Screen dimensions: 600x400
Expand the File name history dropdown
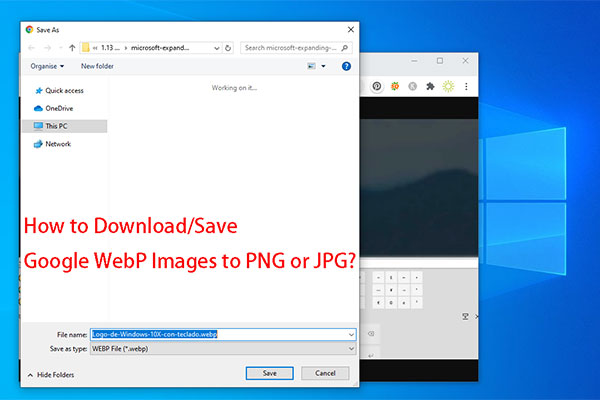coord(351,335)
